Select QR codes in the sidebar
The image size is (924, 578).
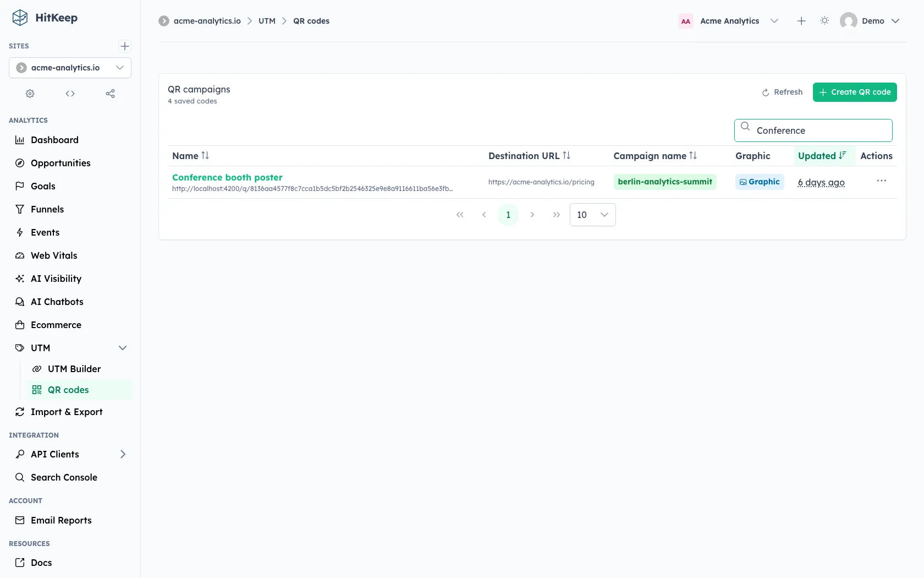tap(79, 390)
